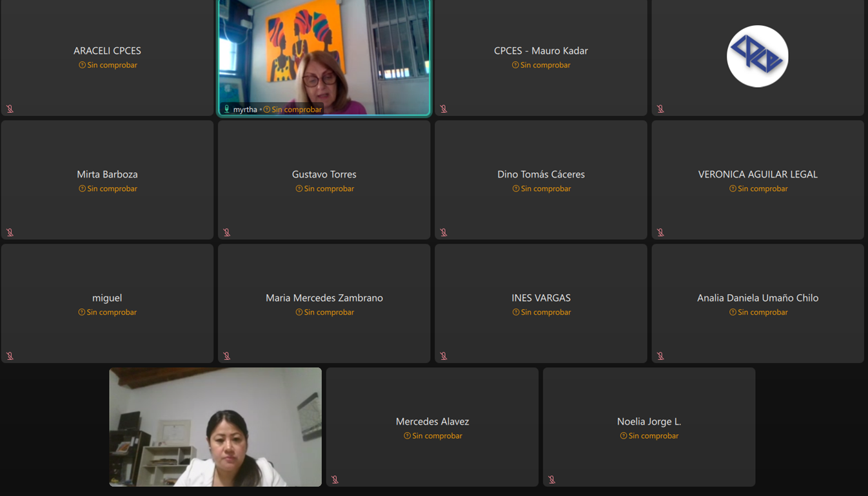Click verification icon under ARACELI CPCES
The height and width of the screenshot is (496, 868).
pos(82,65)
